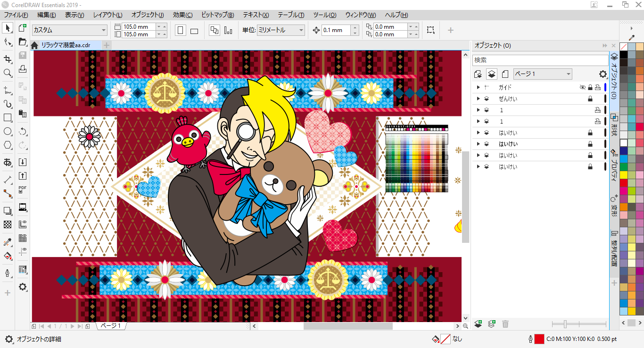The image size is (644, 348).
Task: Pick the Ellipse tool
Action: [x=8, y=131]
